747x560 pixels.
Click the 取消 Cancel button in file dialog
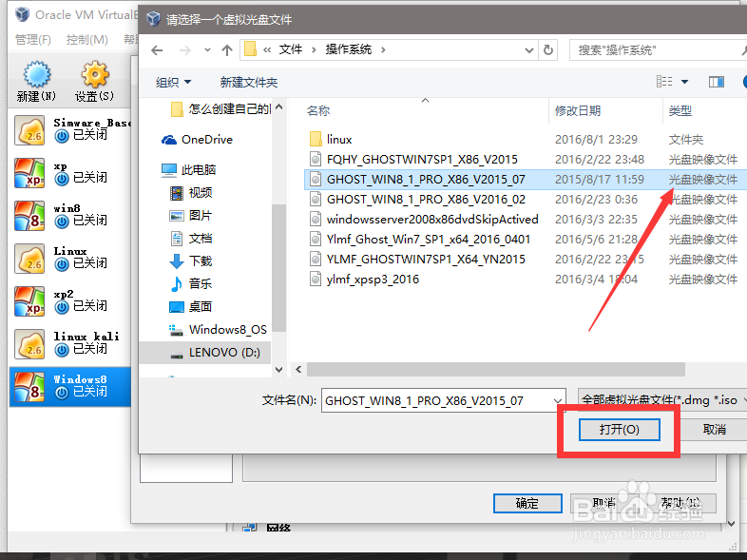point(714,430)
